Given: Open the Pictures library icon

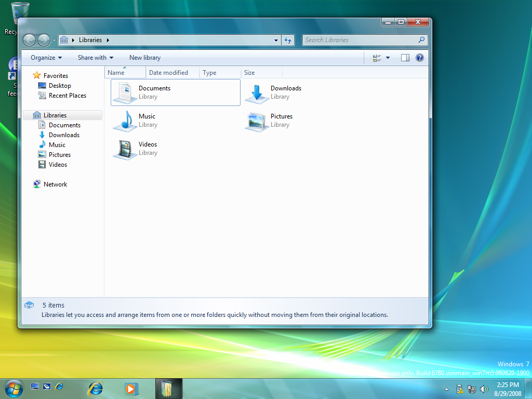Looking at the screenshot, I should click(x=257, y=121).
